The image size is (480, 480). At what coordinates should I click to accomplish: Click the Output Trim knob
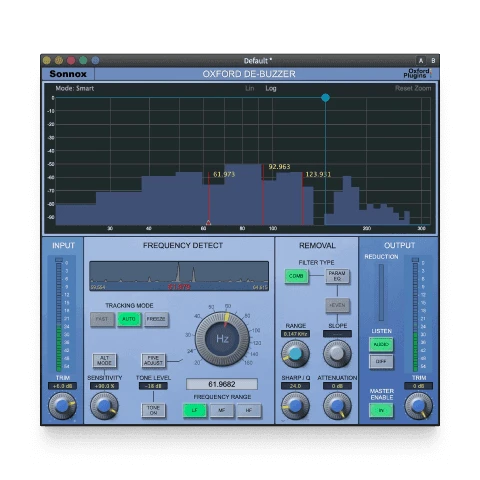click(418, 406)
